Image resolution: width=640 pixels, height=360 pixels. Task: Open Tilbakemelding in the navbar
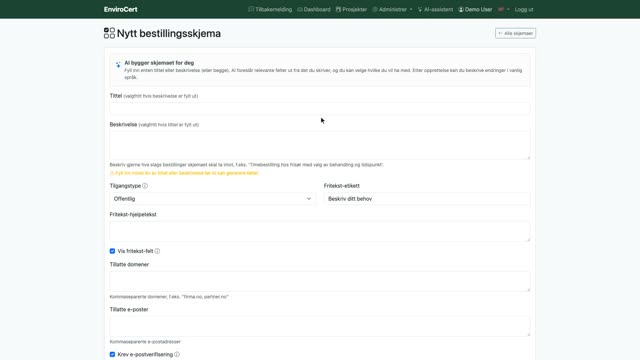(x=270, y=9)
